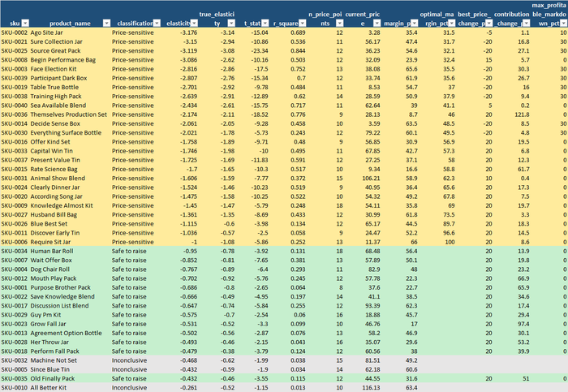Select the Animal Show Blend cell
This screenshot has width=568, height=392.
(70, 179)
